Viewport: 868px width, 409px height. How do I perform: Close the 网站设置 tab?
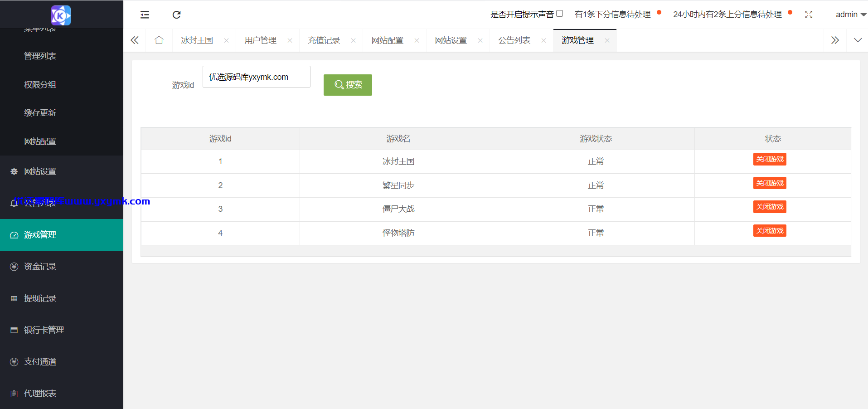[x=480, y=40]
